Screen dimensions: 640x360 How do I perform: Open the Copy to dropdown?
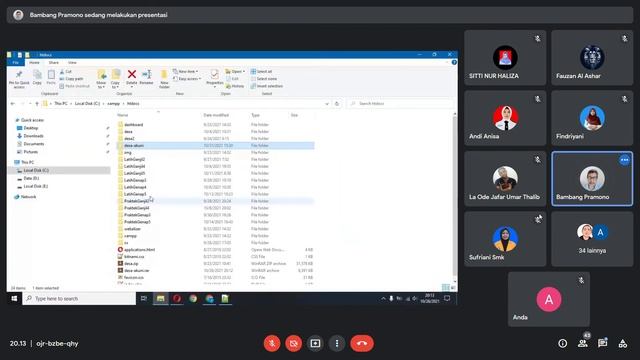[x=116, y=79]
